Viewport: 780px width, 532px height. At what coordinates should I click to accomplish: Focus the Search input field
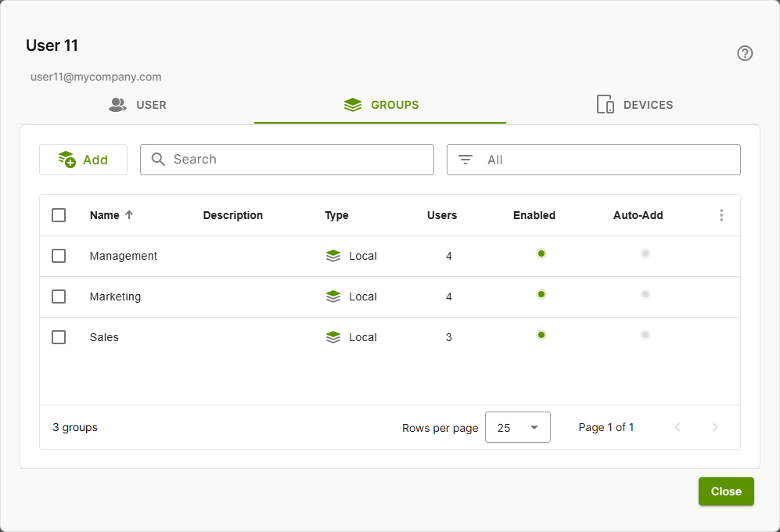(287, 160)
